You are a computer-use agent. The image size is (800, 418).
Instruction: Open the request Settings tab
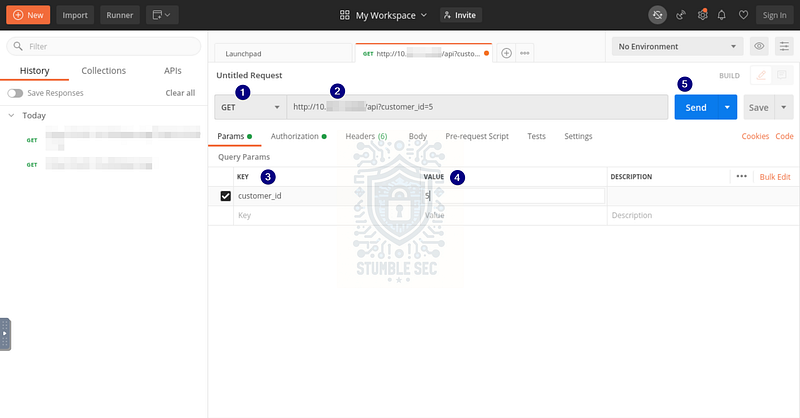tap(578, 136)
